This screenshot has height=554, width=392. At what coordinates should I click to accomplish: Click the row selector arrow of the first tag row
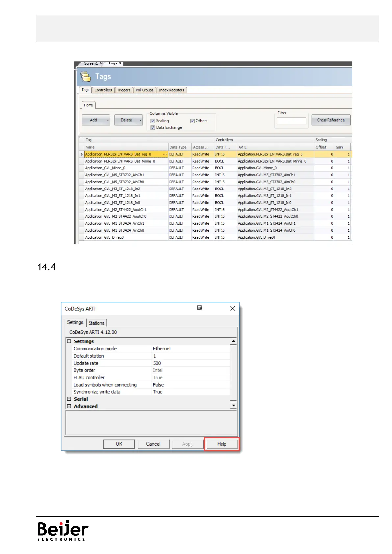point(81,154)
